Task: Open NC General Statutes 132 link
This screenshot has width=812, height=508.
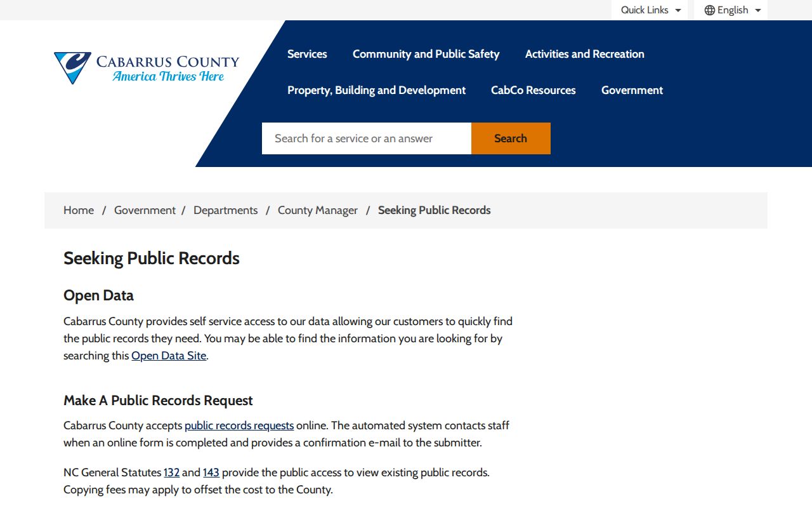Action: (171, 472)
